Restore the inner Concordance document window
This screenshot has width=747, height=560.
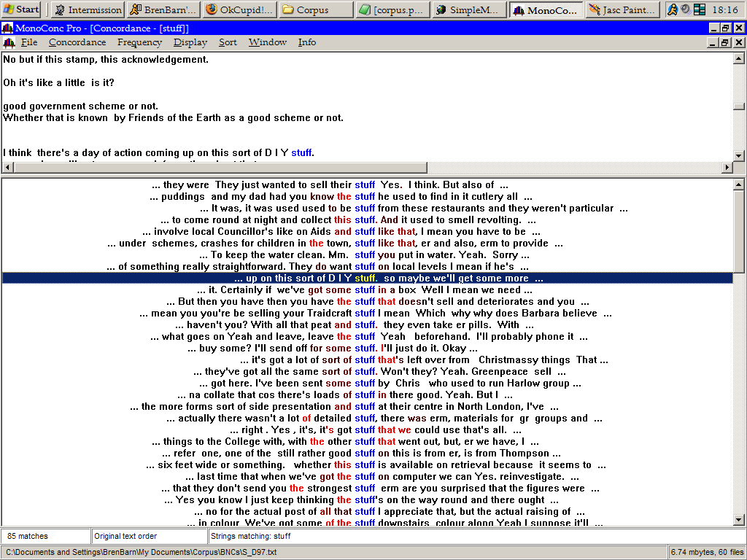coord(725,42)
